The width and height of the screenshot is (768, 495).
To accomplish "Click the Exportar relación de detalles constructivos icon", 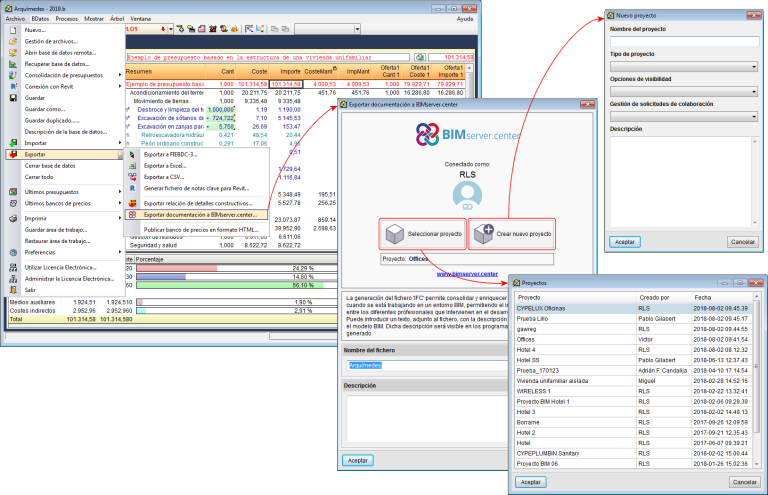I will pos(132,203).
